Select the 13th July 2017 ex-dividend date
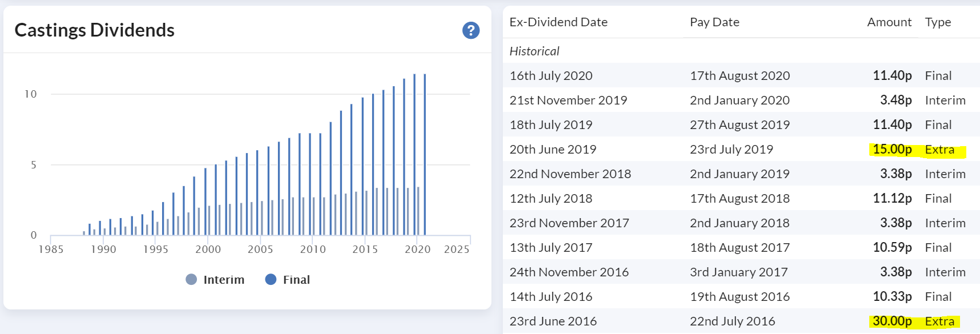980x334 pixels. pyautogui.click(x=551, y=248)
